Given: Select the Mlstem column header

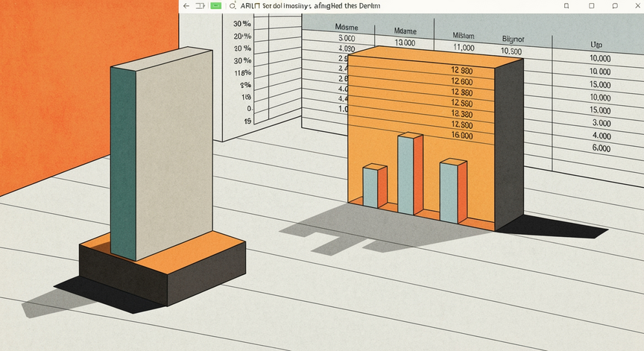Looking at the screenshot, I should (464, 36).
